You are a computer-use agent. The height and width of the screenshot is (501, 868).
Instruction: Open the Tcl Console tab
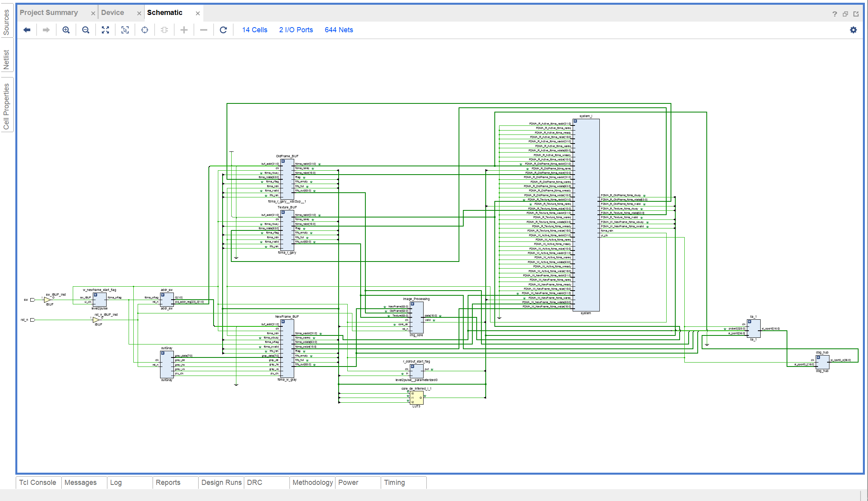click(x=38, y=483)
